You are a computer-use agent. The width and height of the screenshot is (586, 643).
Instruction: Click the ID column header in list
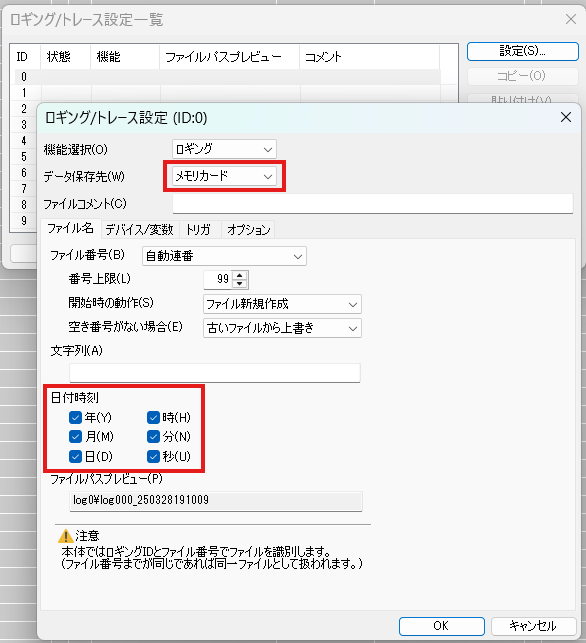click(25, 57)
